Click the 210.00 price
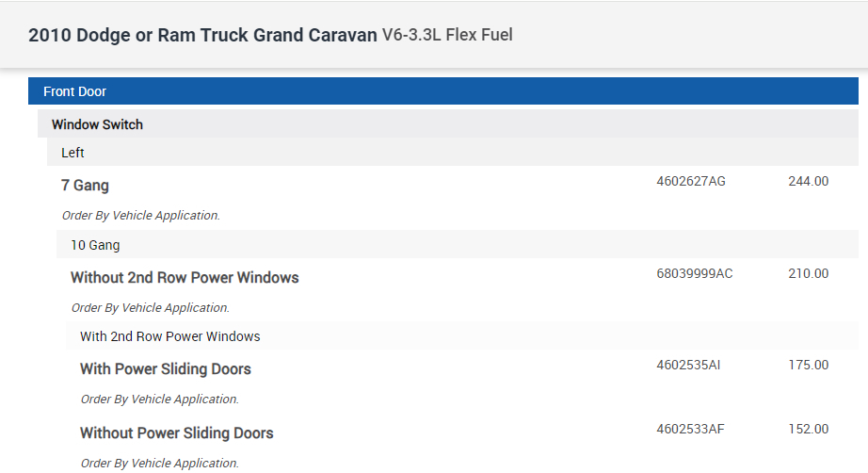 coord(808,274)
